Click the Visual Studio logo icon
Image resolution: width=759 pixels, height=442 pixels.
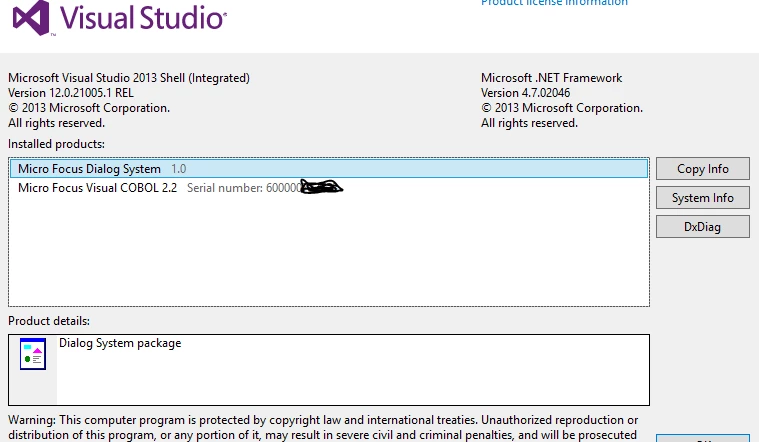point(31,18)
